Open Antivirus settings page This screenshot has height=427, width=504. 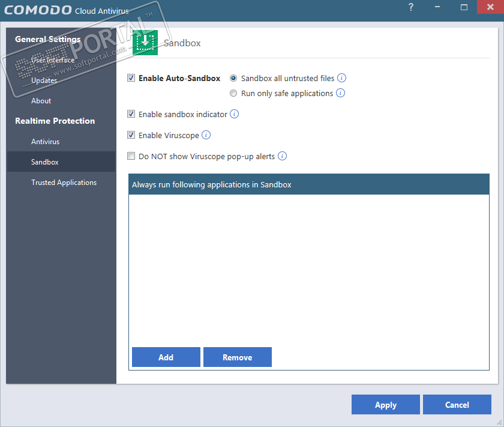pyautogui.click(x=46, y=142)
